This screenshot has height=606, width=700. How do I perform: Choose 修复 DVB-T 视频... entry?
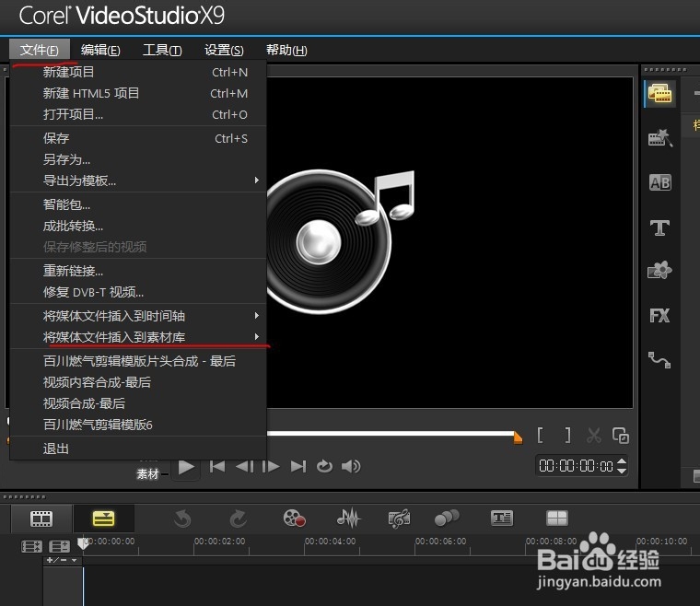(137, 292)
